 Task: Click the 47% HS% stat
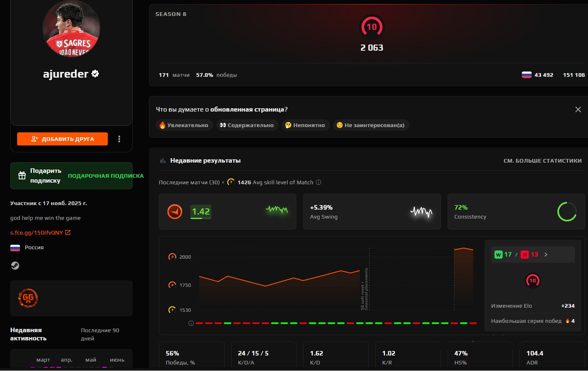[461, 353]
